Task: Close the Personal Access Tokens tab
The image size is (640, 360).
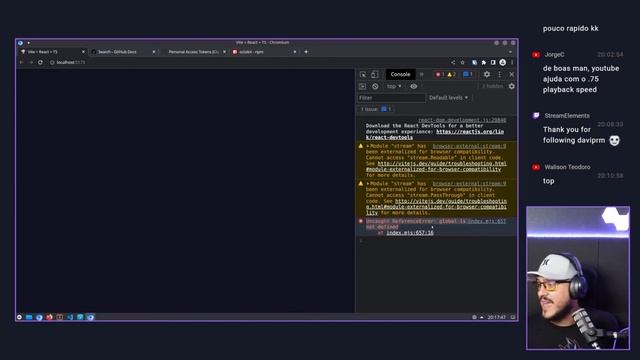Action: 224,52
